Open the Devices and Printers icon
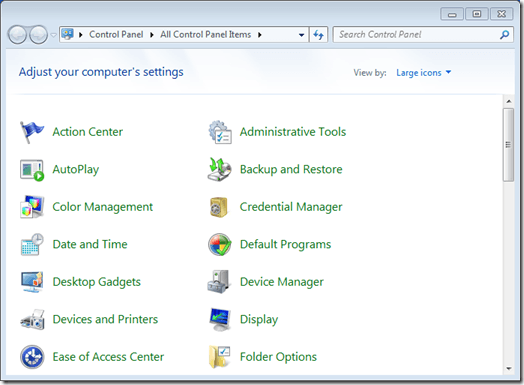Screen dimensions: 524x385 coord(32,319)
